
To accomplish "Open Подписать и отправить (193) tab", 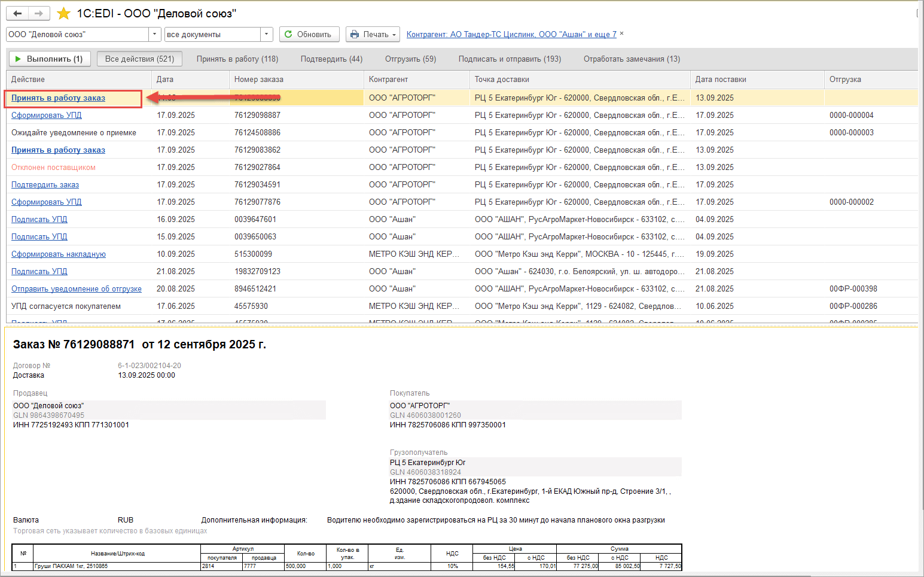I will tap(510, 59).
